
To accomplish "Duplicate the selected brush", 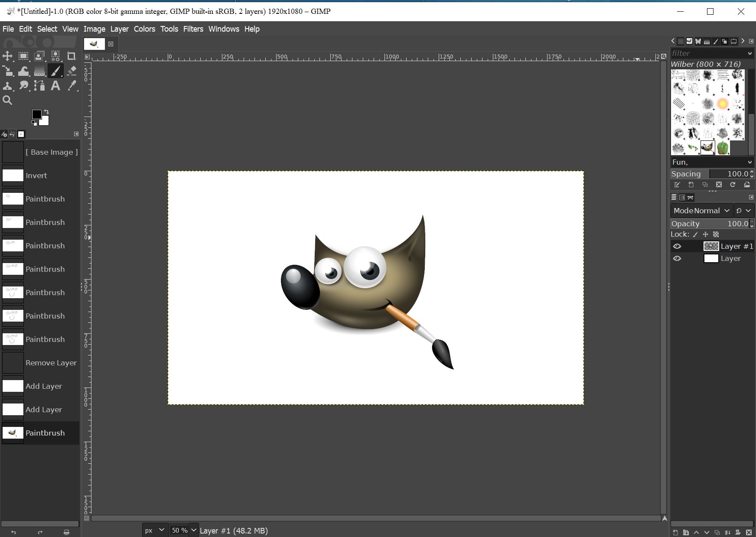I will [x=705, y=185].
